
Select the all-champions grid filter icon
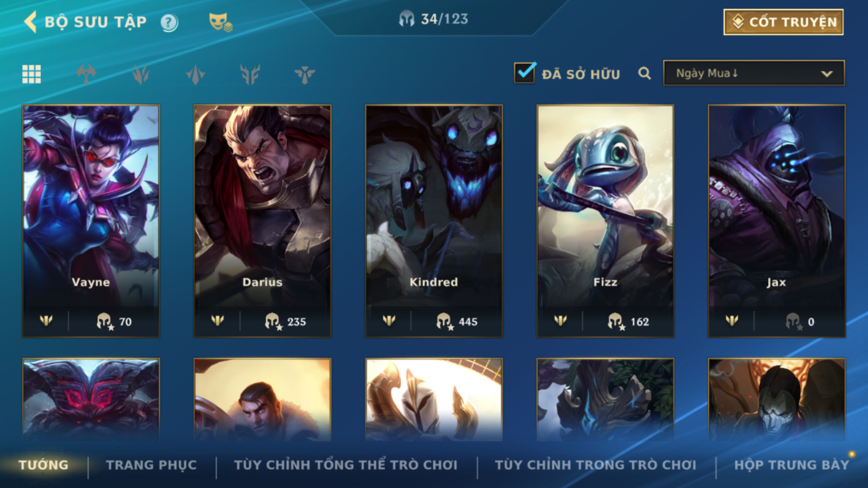(32, 74)
